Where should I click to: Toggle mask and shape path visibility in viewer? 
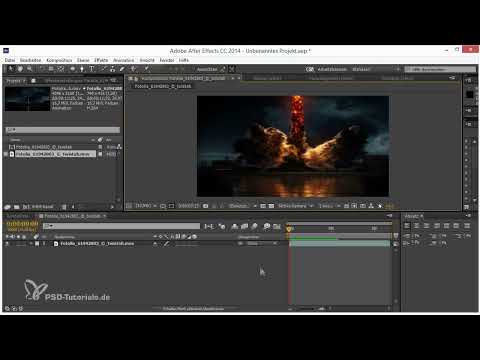tap(171, 206)
